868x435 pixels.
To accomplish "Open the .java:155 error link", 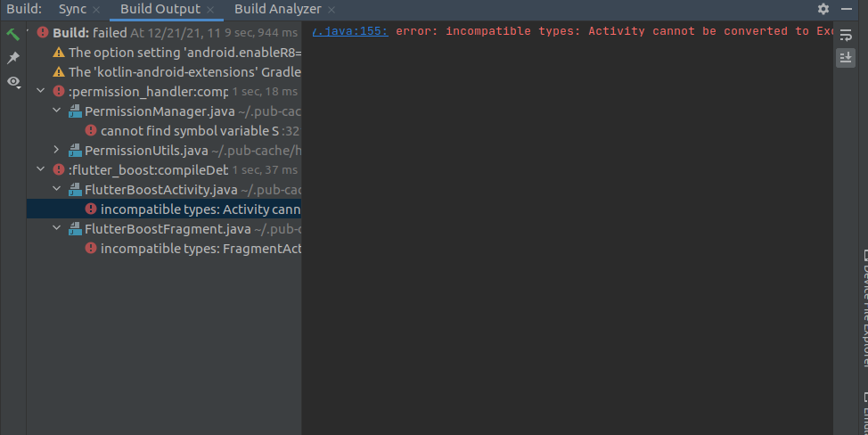I will point(350,31).
